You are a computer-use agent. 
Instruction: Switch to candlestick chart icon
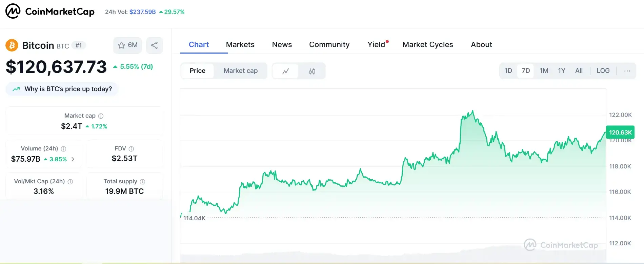(312, 71)
